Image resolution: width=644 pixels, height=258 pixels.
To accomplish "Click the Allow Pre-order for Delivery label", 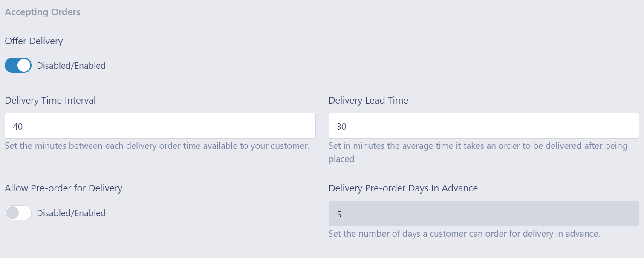I will [64, 188].
